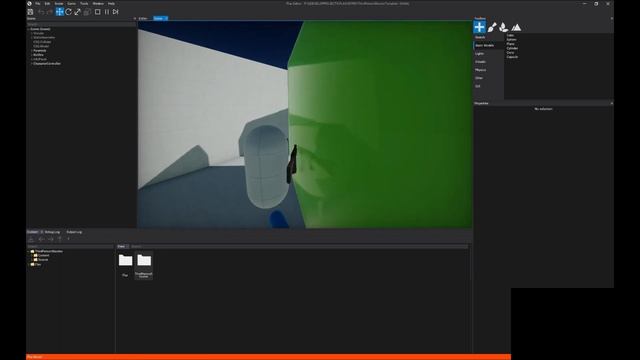Select the Scale gizmo tool
The image size is (640, 360).
(x=78, y=12)
